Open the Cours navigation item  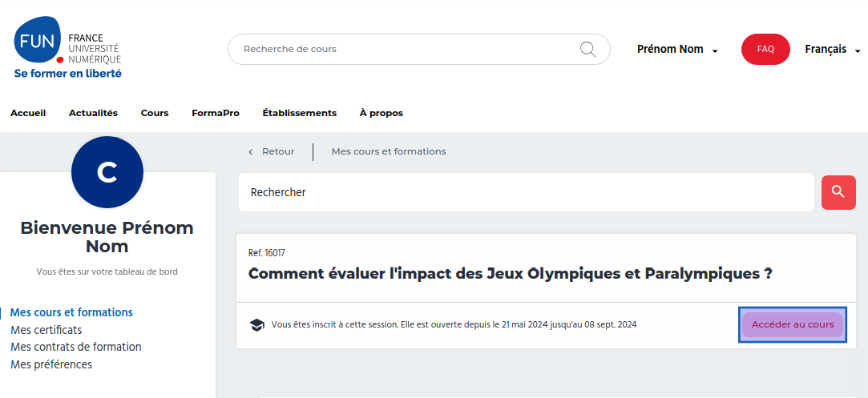pos(155,113)
